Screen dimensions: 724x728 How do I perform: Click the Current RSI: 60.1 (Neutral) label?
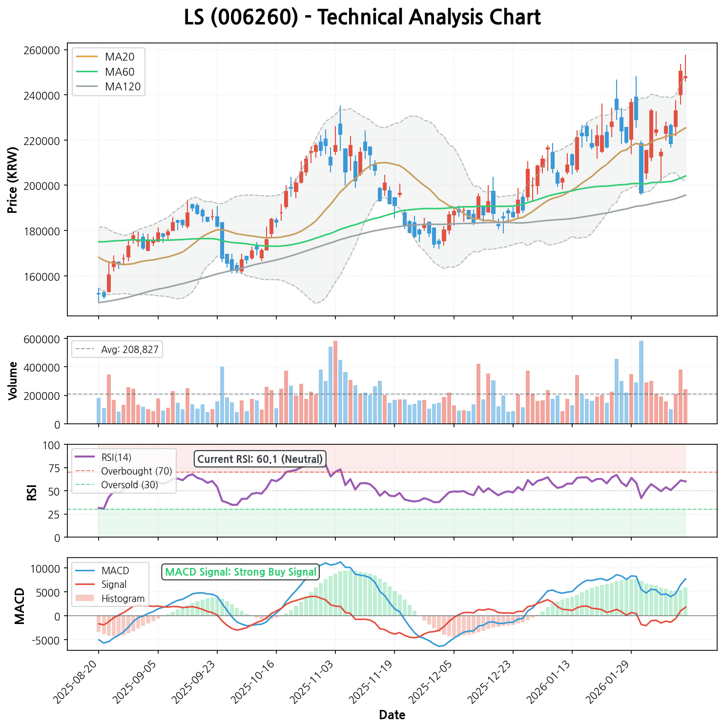click(260, 459)
